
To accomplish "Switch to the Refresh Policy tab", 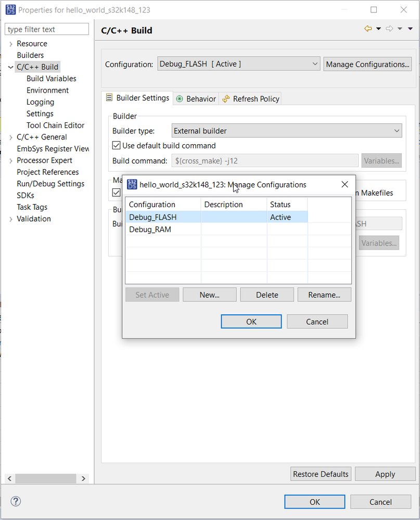I will coord(250,99).
